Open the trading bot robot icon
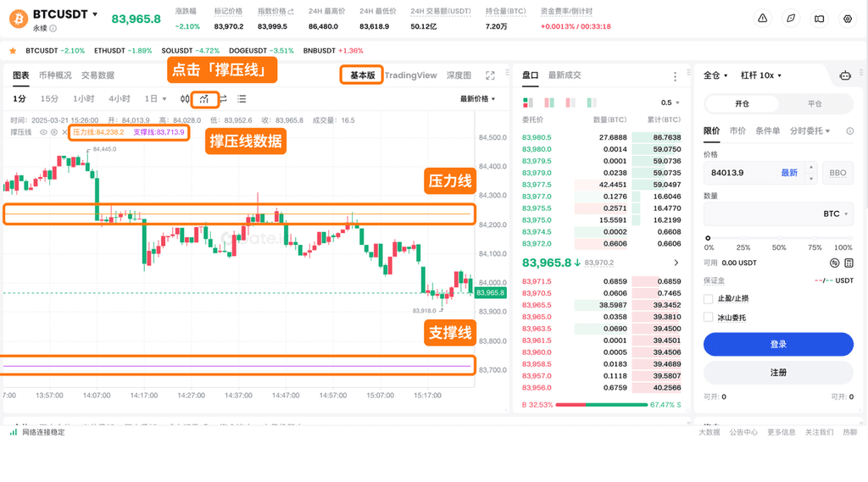The image size is (868, 482). click(x=844, y=75)
